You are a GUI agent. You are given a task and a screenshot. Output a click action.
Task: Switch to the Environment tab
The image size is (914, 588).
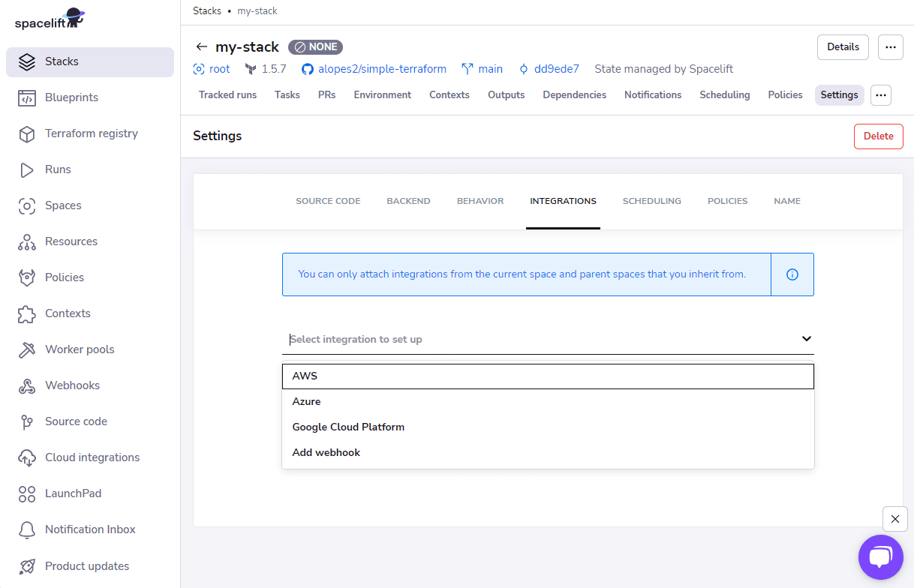(383, 95)
